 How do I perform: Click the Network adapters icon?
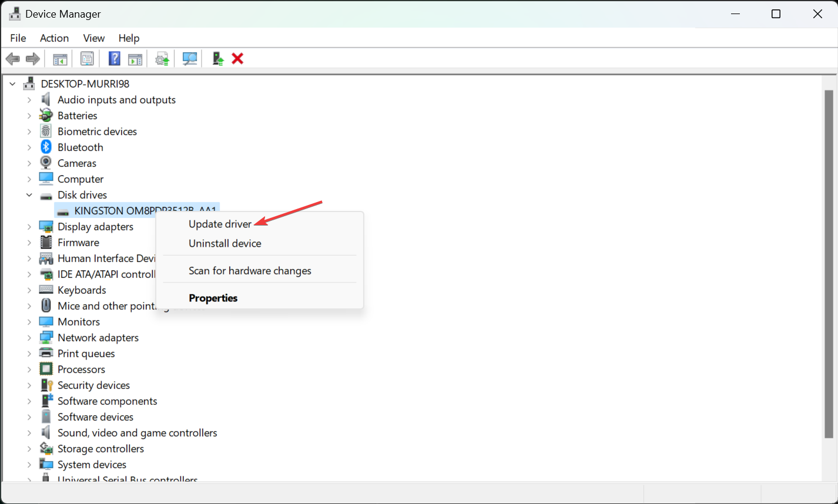46,337
